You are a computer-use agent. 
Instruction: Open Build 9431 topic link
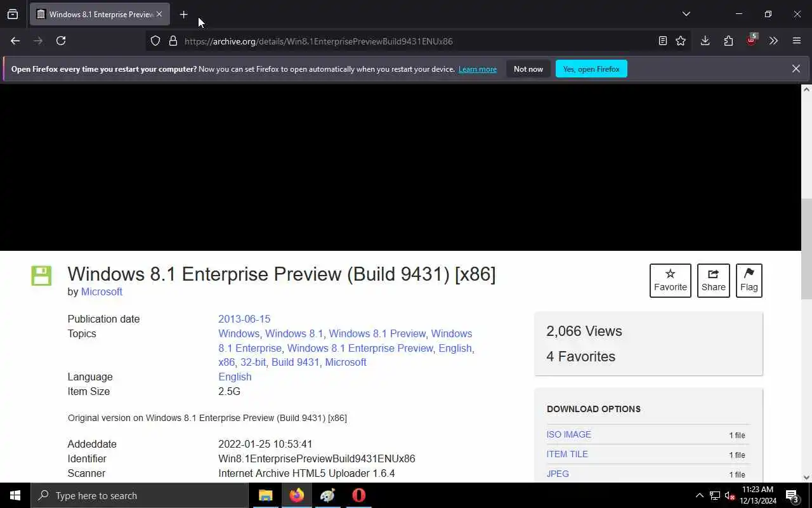[x=295, y=362]
